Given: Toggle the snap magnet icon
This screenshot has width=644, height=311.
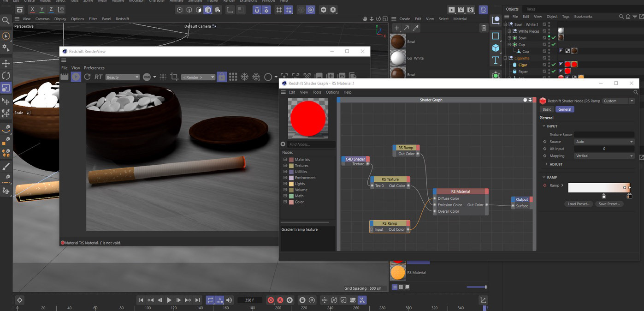Looking at the screenshot, I should [x=257, y=10].
